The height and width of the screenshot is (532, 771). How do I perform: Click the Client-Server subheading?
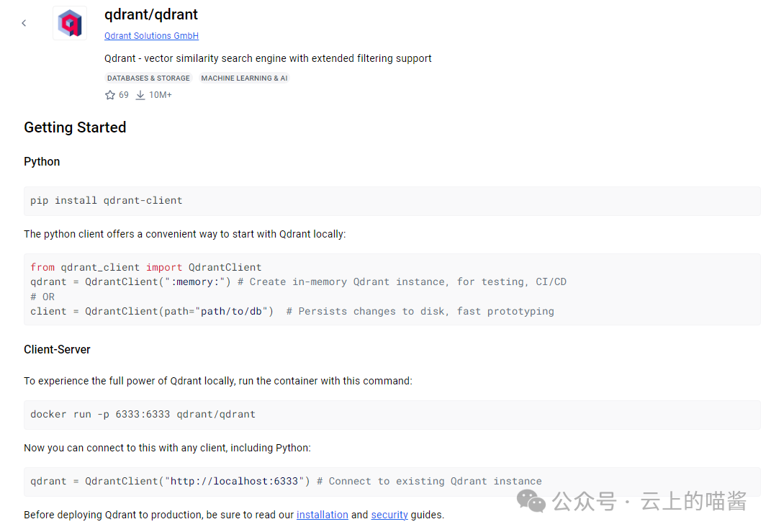tap(57, 350)
